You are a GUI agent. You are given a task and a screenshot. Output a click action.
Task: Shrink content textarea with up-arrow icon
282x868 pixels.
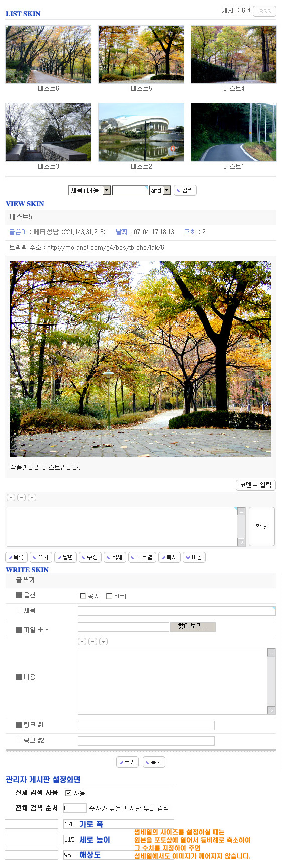pos(82,641)
